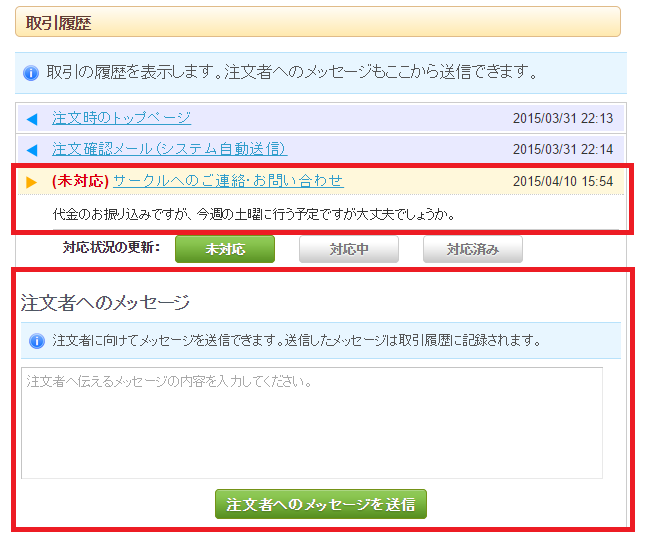Click the info icon beside the transaction history description
The height and width of the screenshot is (549, 657).
point(31,73)
